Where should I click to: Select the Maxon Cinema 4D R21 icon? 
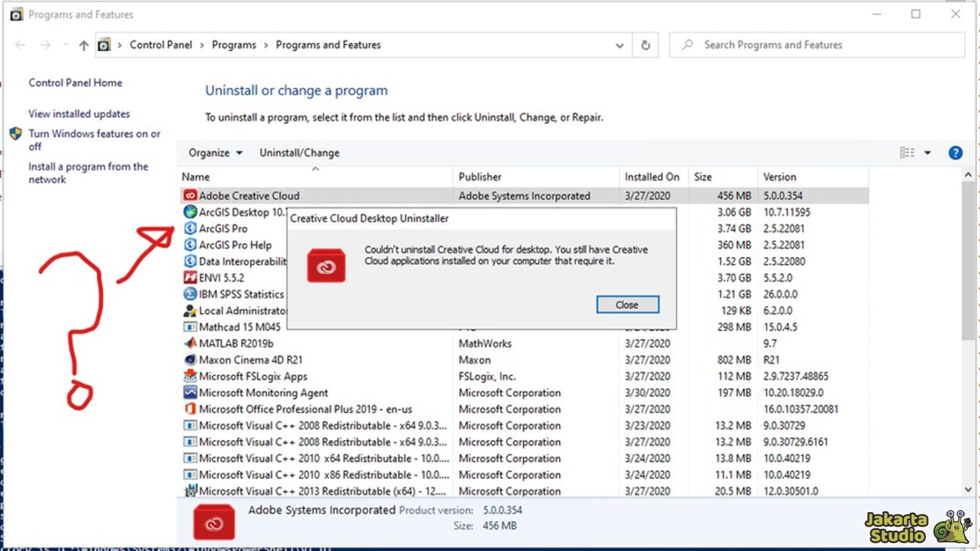pos(190,360)
